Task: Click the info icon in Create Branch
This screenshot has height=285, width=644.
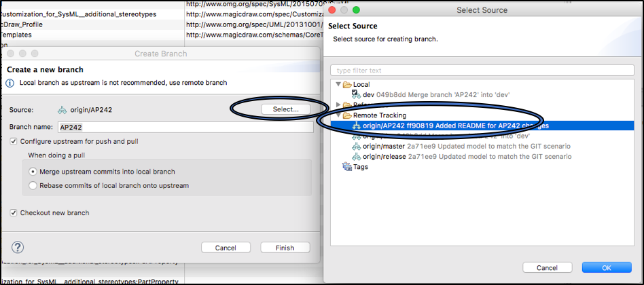Action: click(10, 83)
